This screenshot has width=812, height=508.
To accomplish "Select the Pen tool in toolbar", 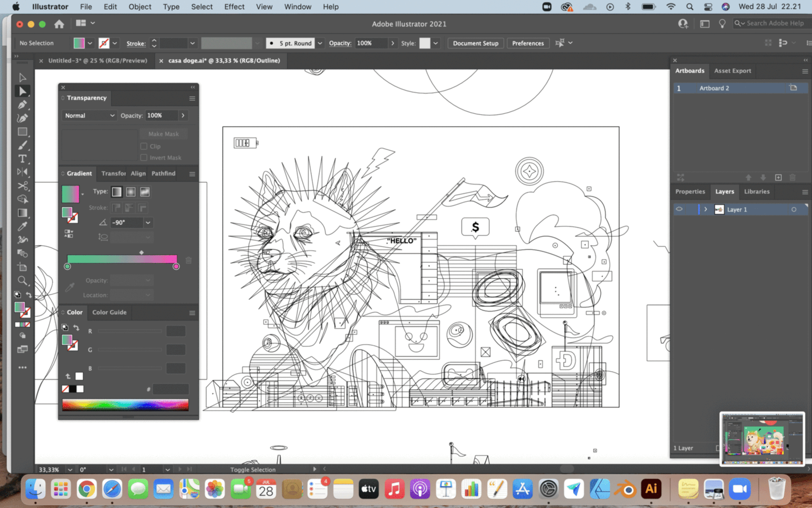I will (22, 105).
